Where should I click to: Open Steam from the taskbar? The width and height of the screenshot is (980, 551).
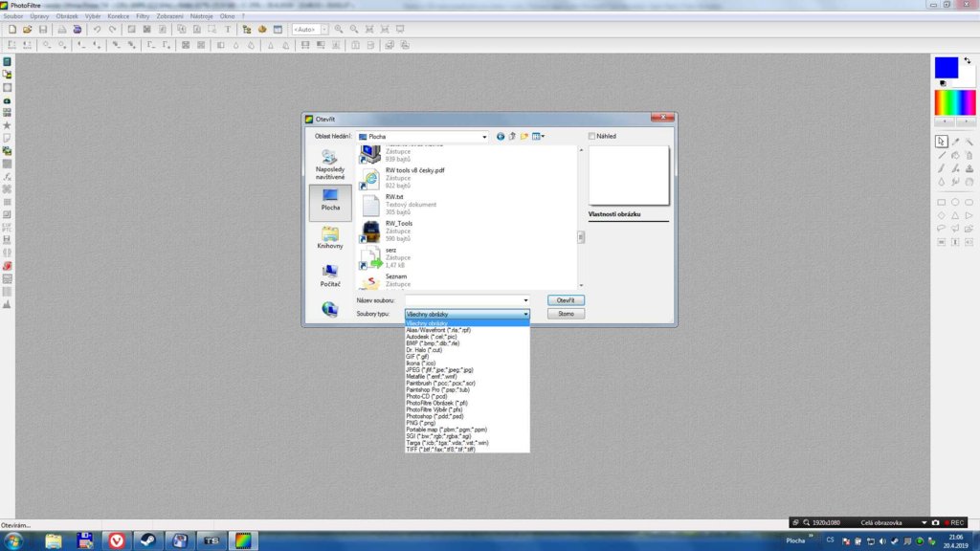[148, 540]
